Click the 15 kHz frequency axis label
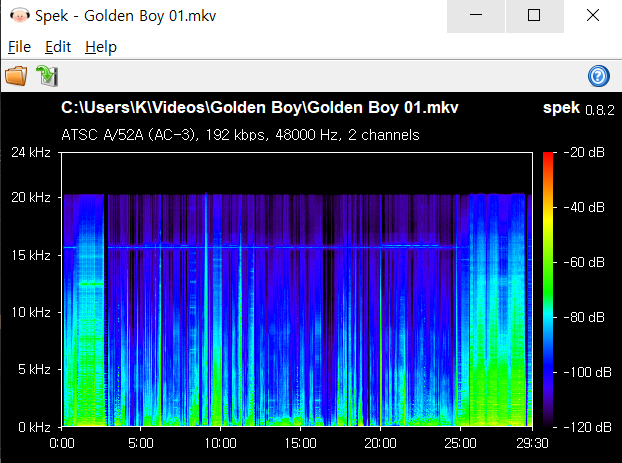622x463 pixels. click(x=31, y=255)
